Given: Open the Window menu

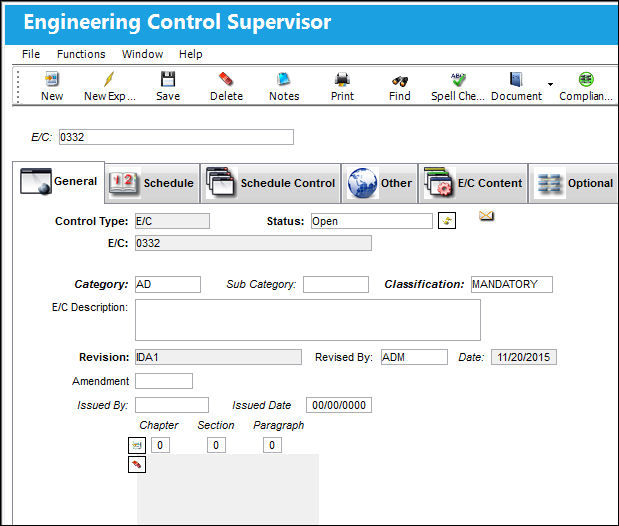Looking at the screenshot, I should coord(142,54).
